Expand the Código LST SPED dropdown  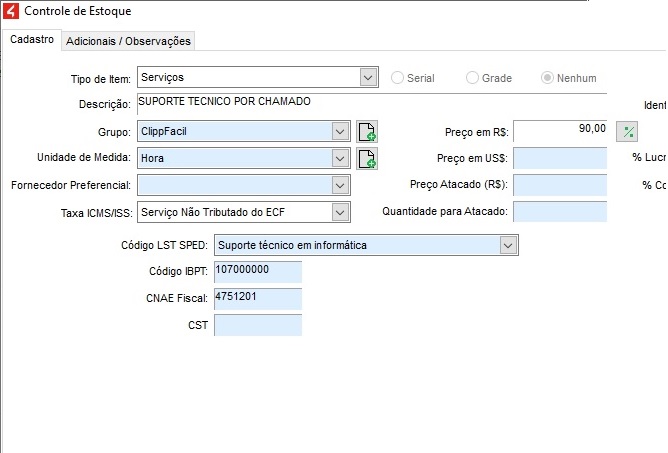coord(508,245)
